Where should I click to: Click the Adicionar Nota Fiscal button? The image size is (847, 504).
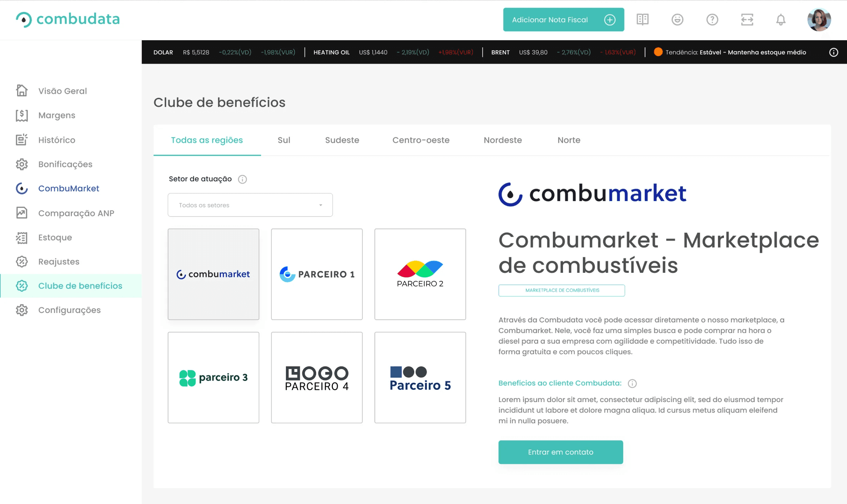563,20
